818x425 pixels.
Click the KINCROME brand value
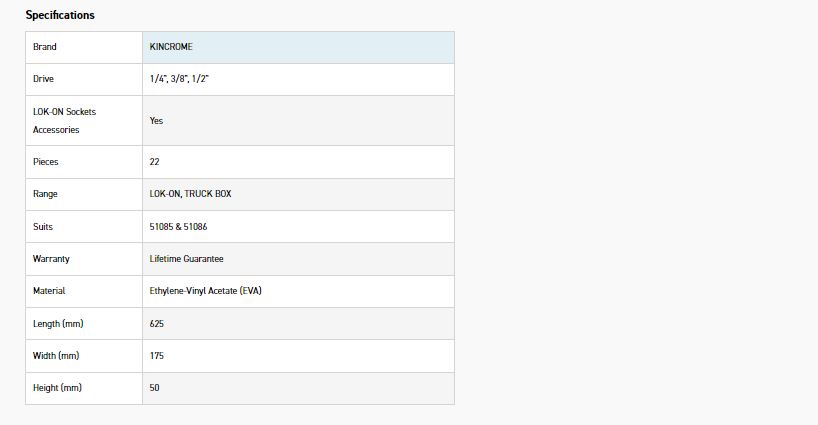[x=172, y=47]
